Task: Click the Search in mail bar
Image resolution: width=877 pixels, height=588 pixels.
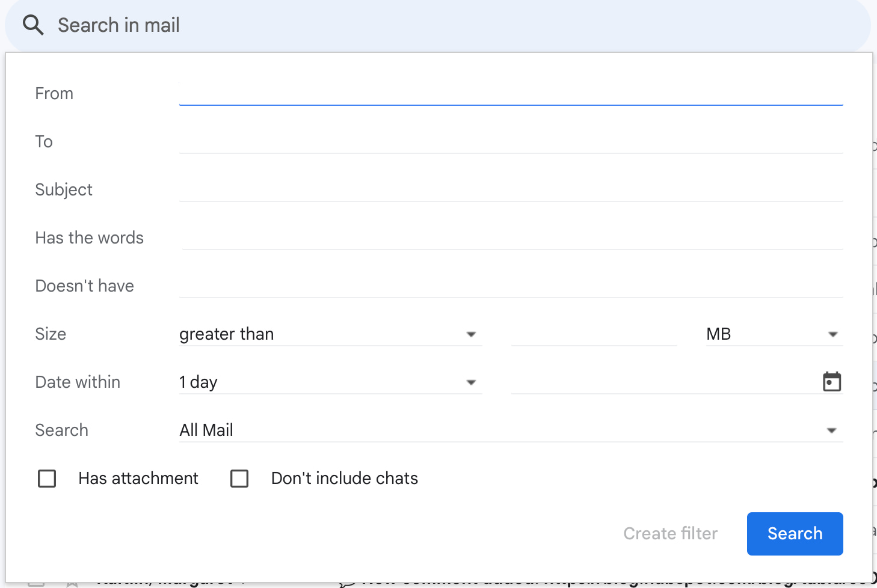Action: click(x=421, y=25)
